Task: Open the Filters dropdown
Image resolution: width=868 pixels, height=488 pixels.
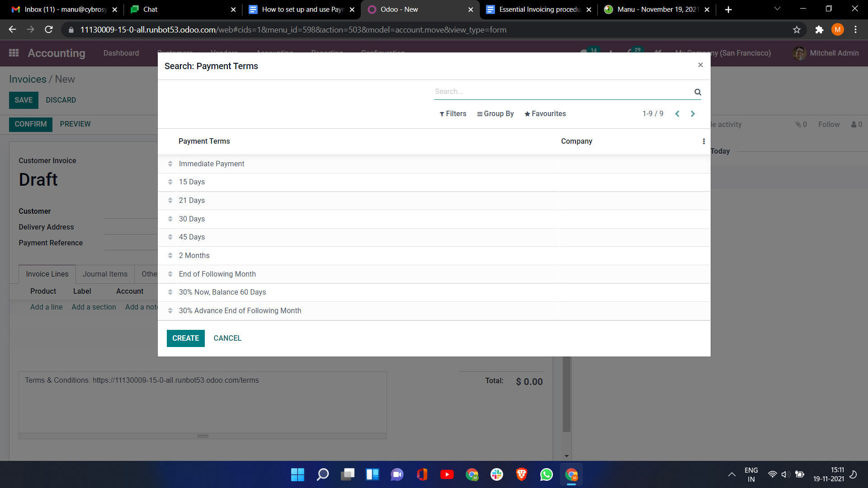Action: point(453,114)
